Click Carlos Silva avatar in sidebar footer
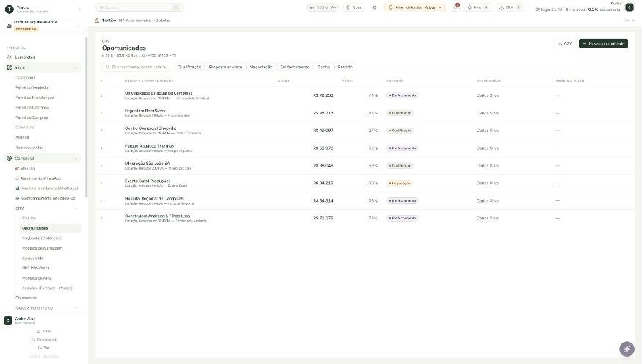 tap(8, 321)
